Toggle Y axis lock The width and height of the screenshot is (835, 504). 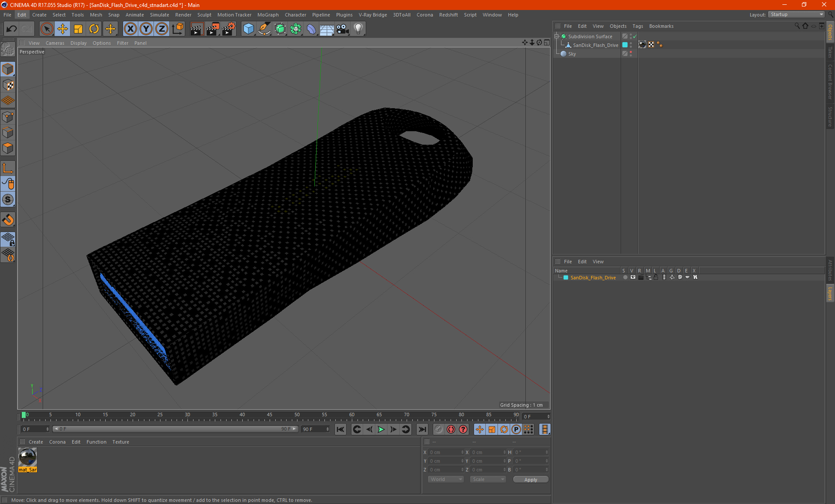[146, 29]
